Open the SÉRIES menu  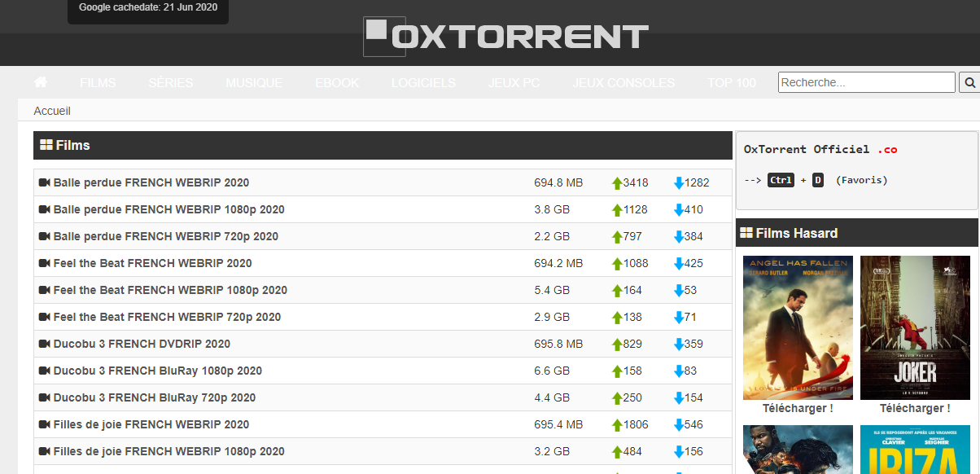(x=171, y=82)
